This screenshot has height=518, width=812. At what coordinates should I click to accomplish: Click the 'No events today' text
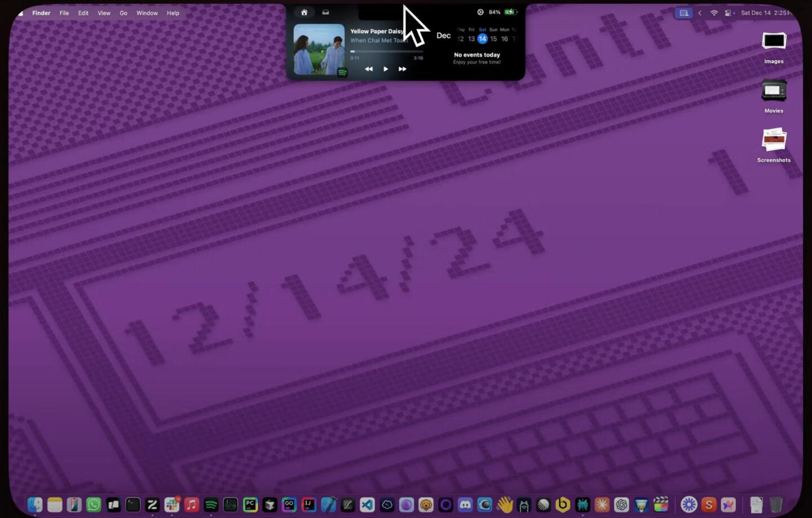477,55
